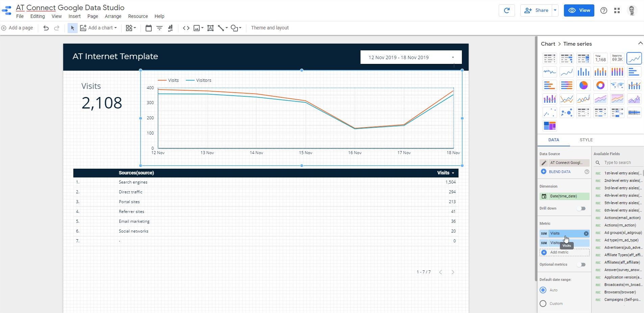This screenshot has height=313, width=644.
Task: Click Add metric
Action: pos(564,252)
